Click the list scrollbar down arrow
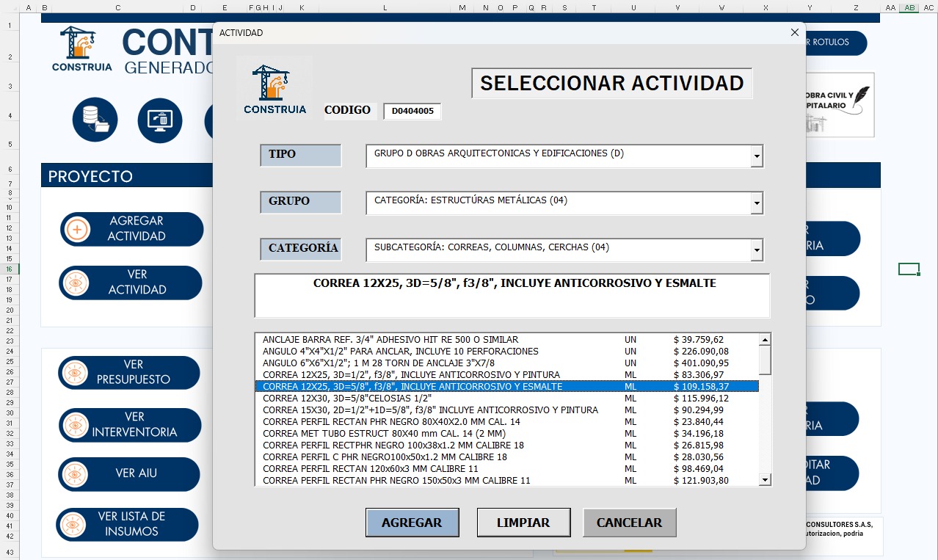This screenshot has height=560, width=938. point(765,480)
